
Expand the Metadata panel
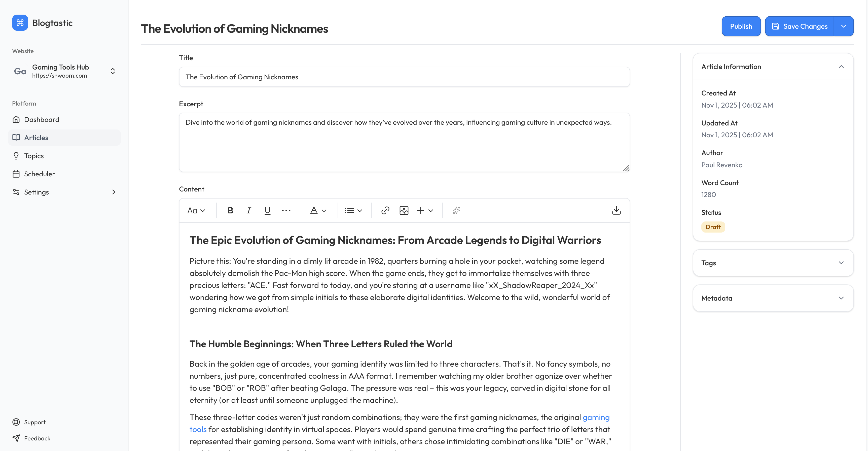(773, 298)
